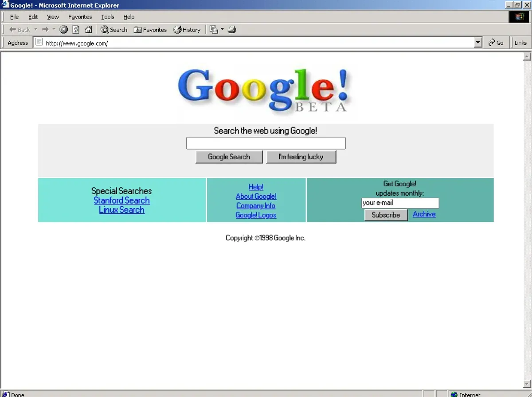Screen dimensions: 532x397
Task: Expand the Edit icon dropdown arrow
Action: (222, 30)
